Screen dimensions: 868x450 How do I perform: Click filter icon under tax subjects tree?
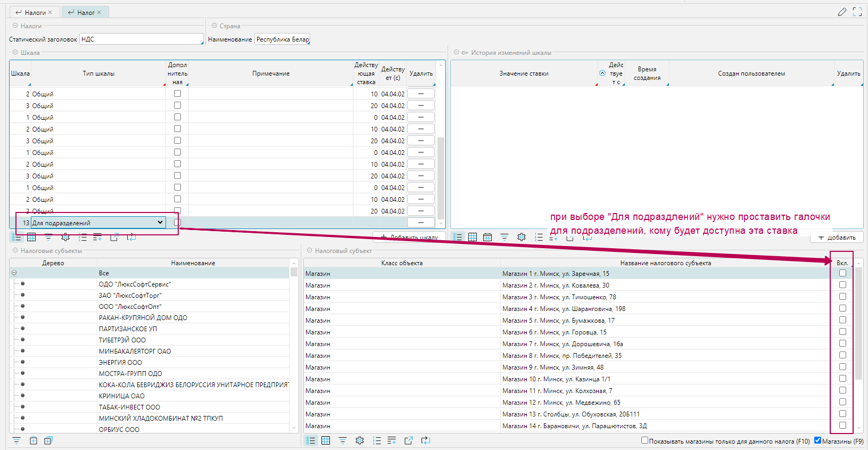coord(16,440)
